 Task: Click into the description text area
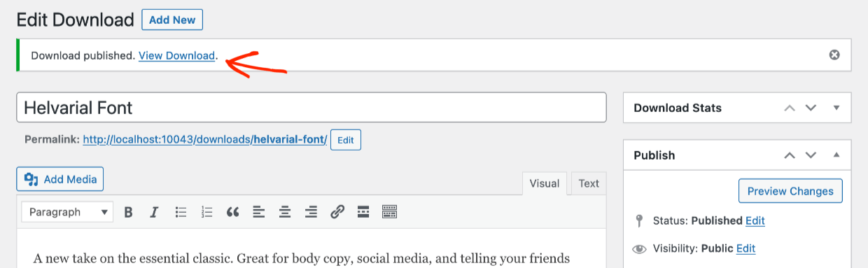(x=311, y=248)
